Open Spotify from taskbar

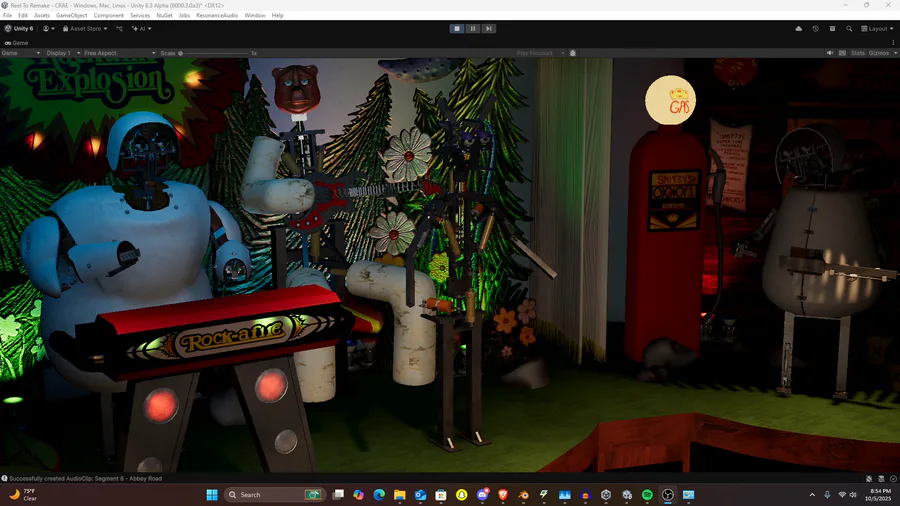(647, 495)
